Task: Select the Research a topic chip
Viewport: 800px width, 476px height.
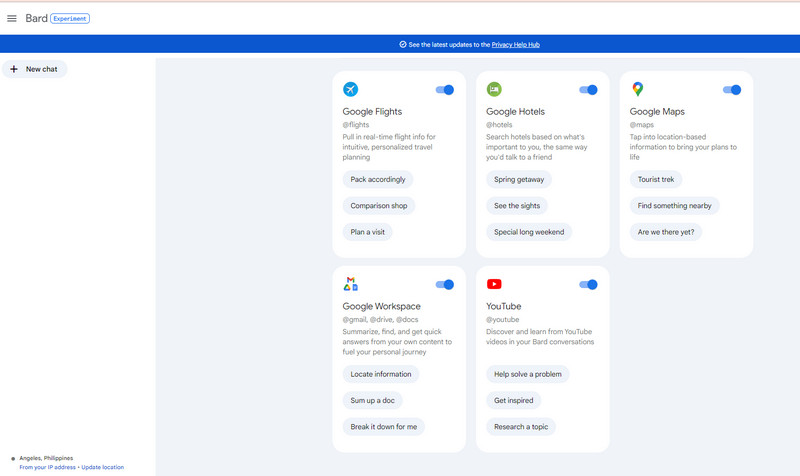Action: [521, 427]
